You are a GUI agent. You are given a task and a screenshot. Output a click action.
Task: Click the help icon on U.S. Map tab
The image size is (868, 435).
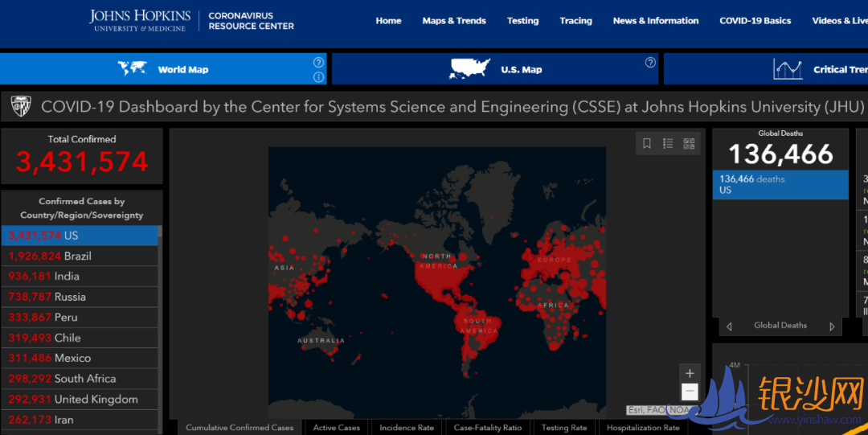click(x=650, y=63)
